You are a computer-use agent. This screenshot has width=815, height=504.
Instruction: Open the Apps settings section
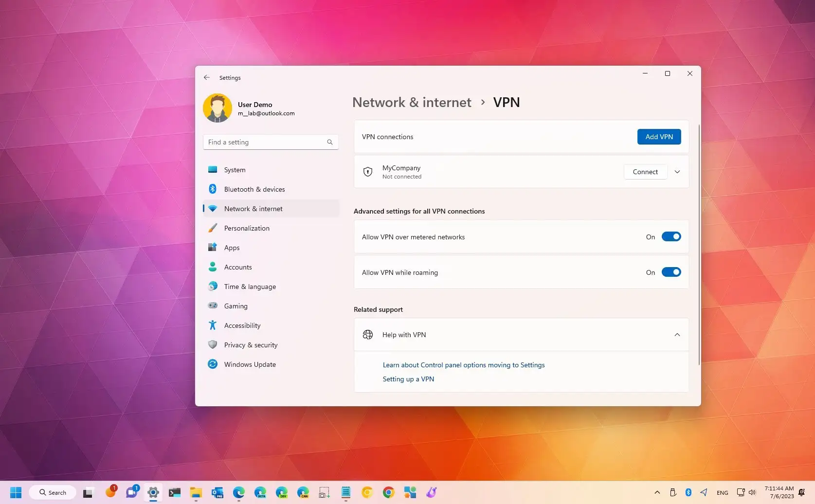tap(232, 248)
